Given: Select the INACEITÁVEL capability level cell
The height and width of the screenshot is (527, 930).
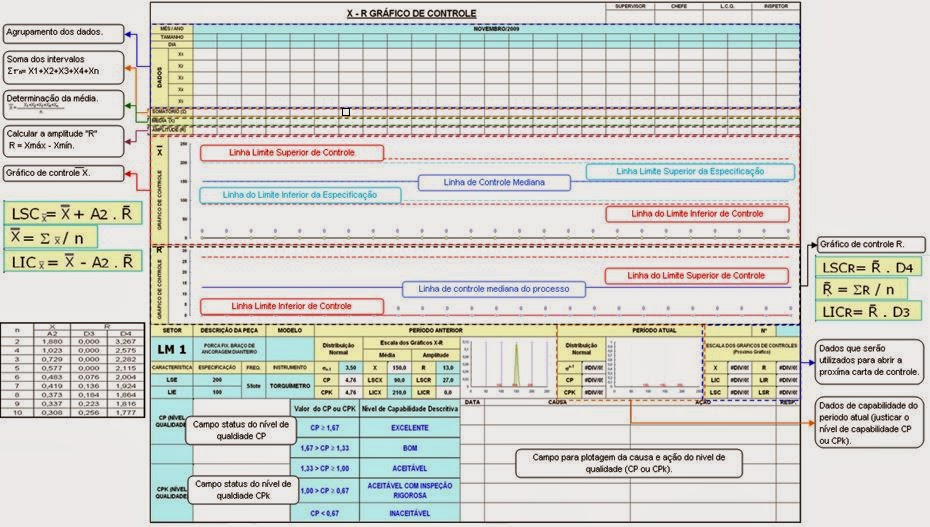Looking at the screenshot, I should point(410,513).
